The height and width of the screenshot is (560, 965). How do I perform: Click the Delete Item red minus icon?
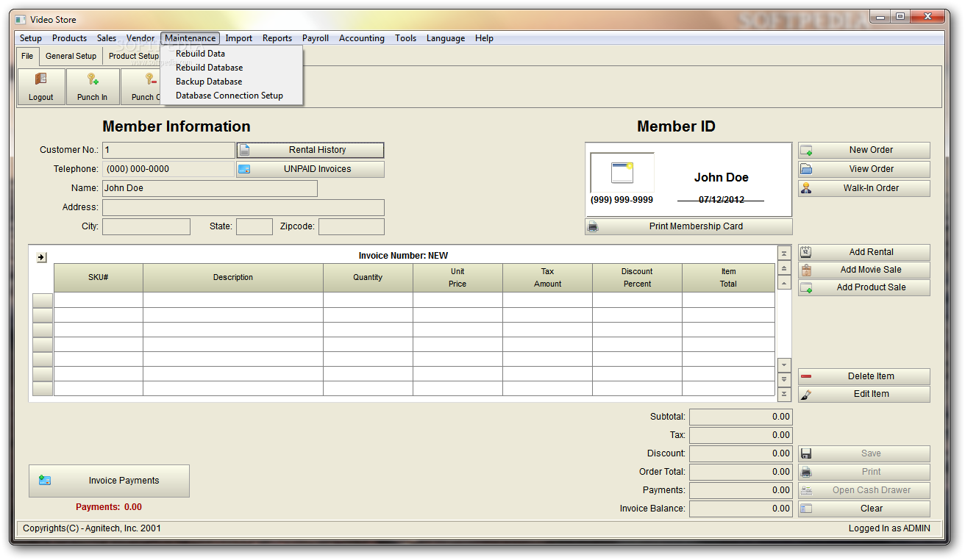[806, 376]
